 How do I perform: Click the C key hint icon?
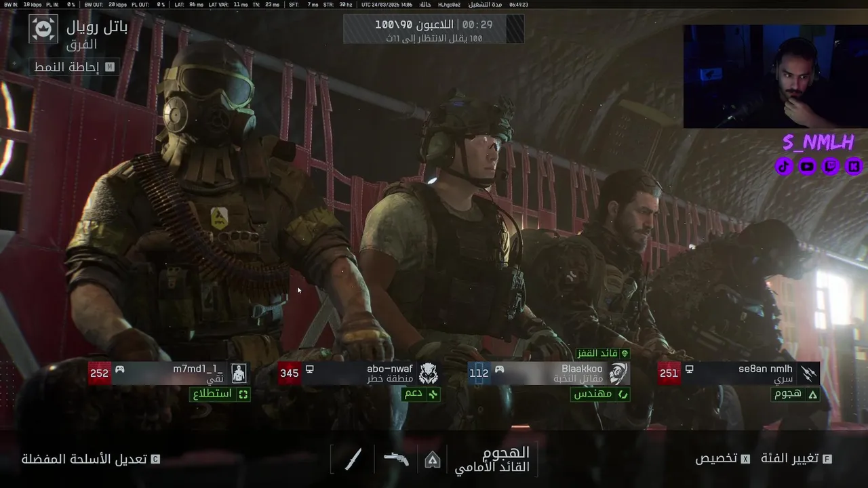pyautogui.click(x=155, y=459)
